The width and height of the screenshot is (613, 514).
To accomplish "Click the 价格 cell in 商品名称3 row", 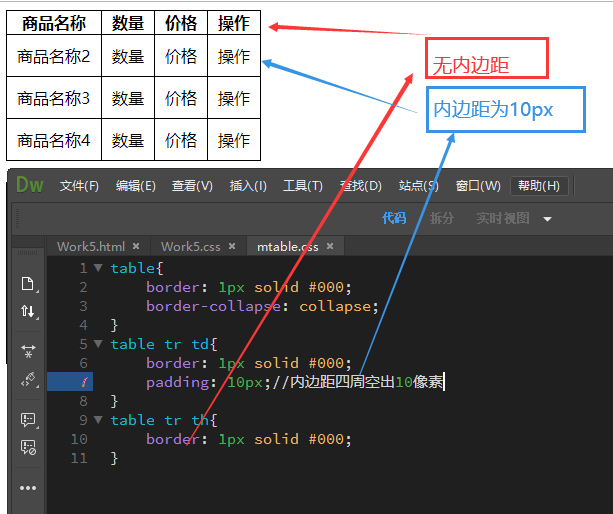I will 181,98.
